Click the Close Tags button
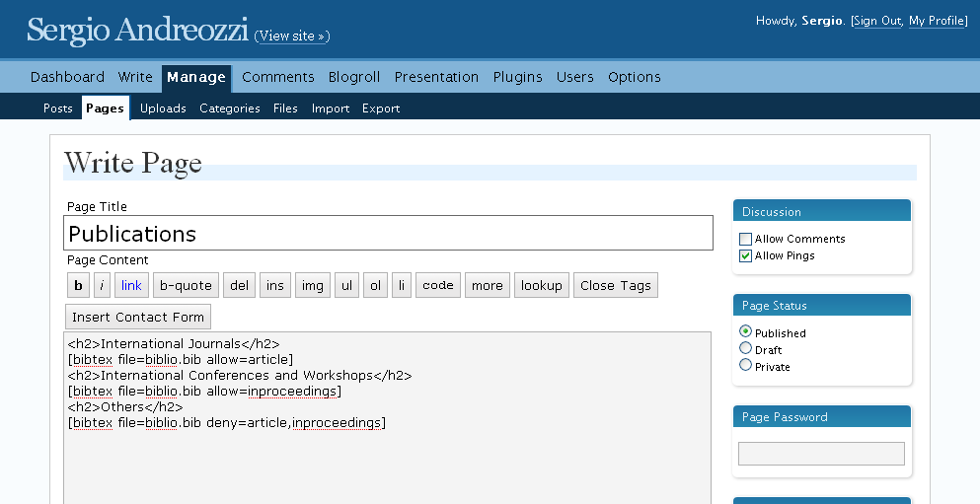 coord(616,285)
